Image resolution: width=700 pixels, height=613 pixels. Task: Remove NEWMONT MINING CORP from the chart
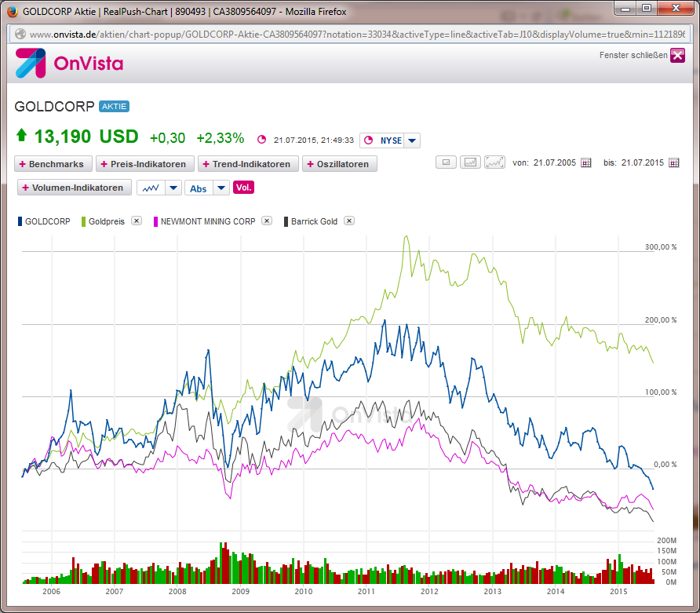point(266,221)
